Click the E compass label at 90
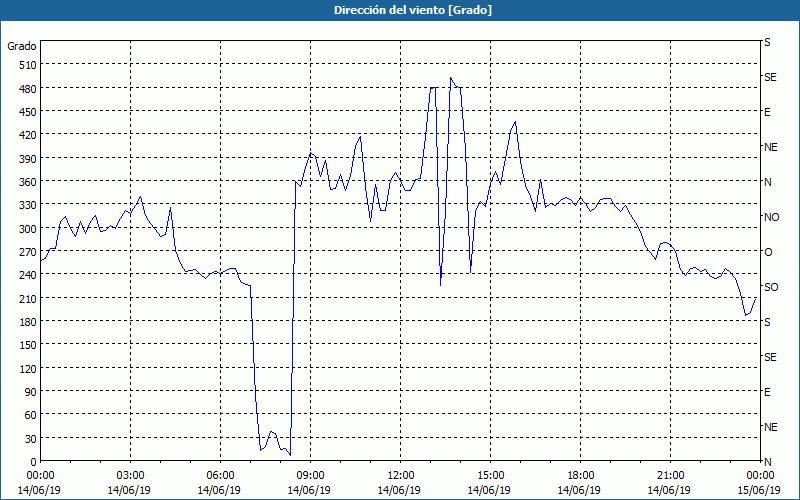Image resolution: width=800 pixels, height=500 pixels. pyautogui.click(x=767, y=392)
